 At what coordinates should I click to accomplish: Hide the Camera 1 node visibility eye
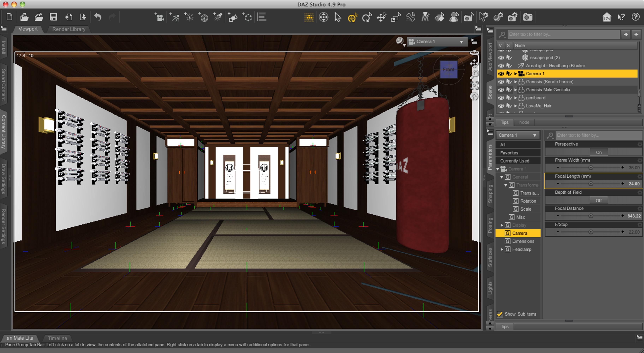tap(501, 74)
